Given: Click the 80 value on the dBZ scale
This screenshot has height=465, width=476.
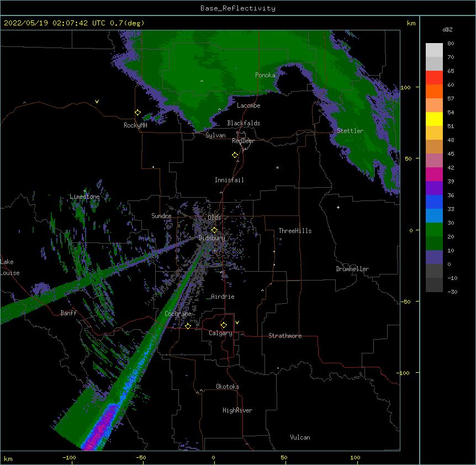Looking at the screenshot, I should point(451,44).
